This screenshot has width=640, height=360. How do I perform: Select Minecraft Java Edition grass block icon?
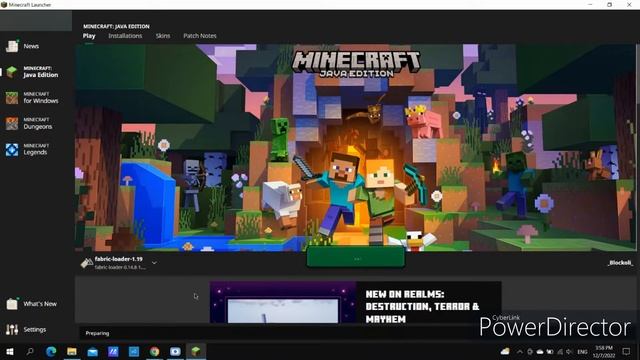[x=12, y=72]
